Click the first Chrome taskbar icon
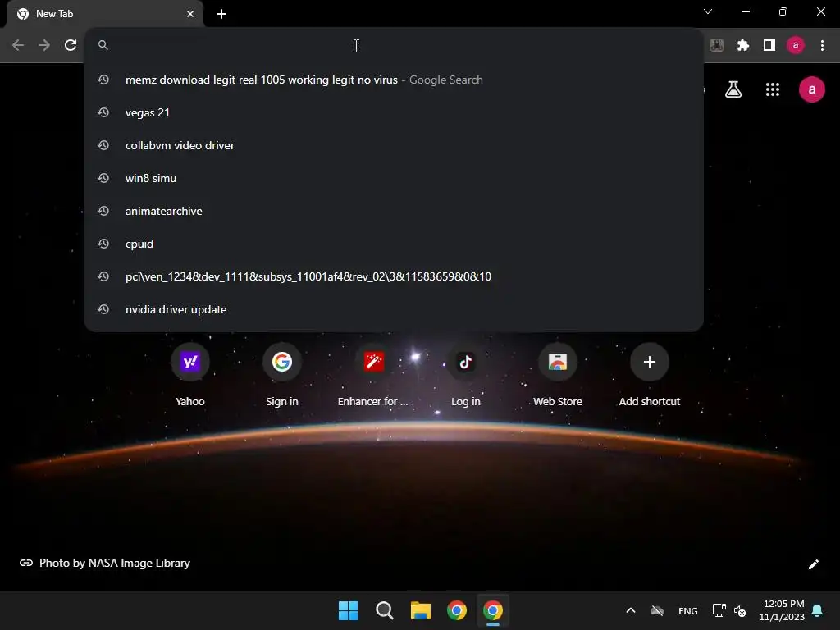This screenshot has height=630, width=840. pos(457,610)
